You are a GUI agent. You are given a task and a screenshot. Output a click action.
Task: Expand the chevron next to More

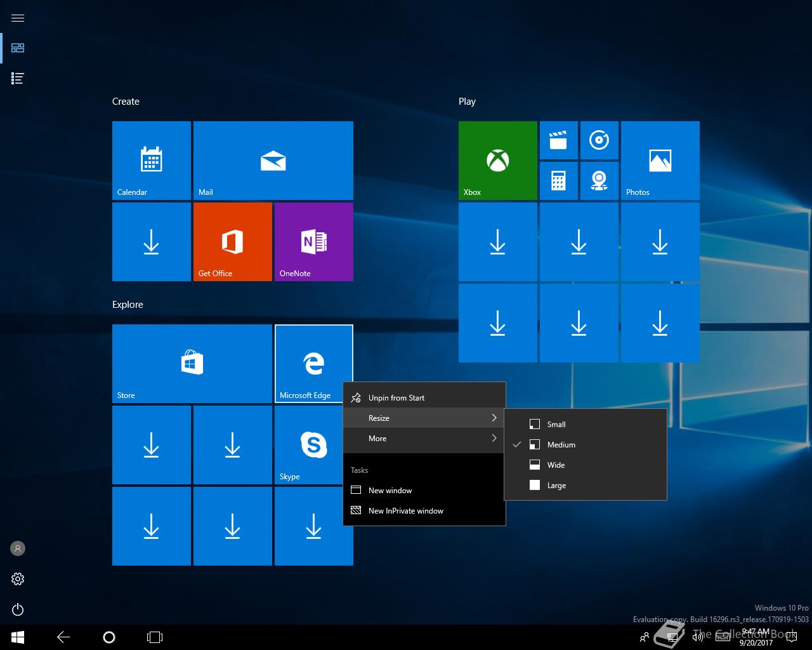(494, 439)
